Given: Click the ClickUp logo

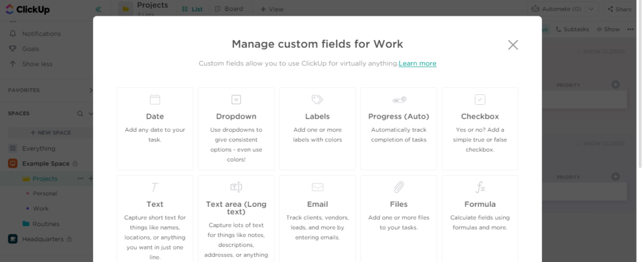Looking at the screenshot, I should click(28, 9).
